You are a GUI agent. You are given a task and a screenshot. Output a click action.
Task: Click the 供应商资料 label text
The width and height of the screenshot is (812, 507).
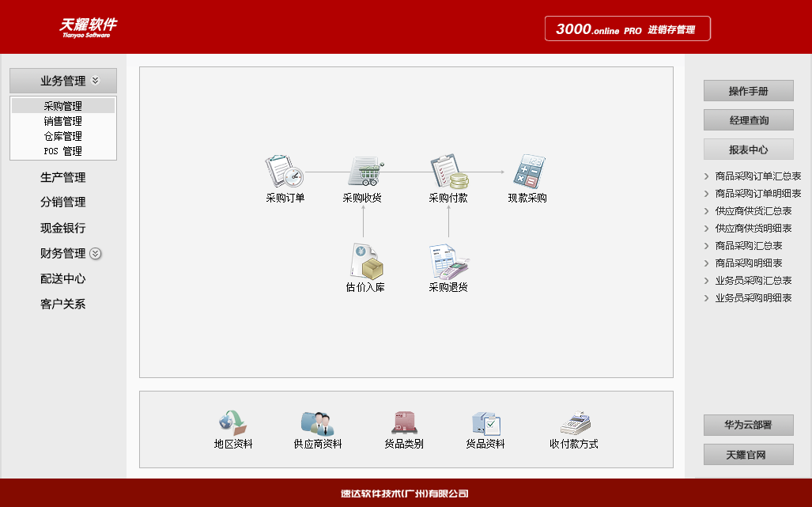click(318, 444)
